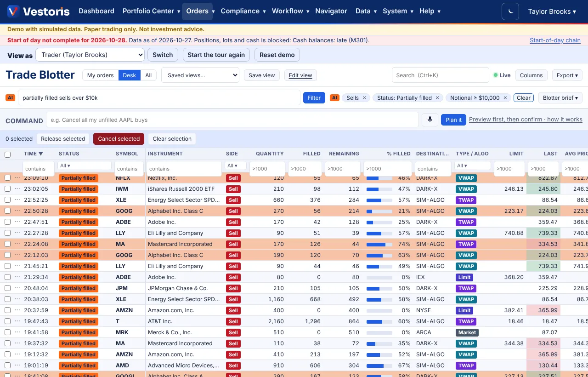Viewport: 588px width, 377px height.
Task: Tick the select-all orders checkbox
Action: tap(7, 154)
